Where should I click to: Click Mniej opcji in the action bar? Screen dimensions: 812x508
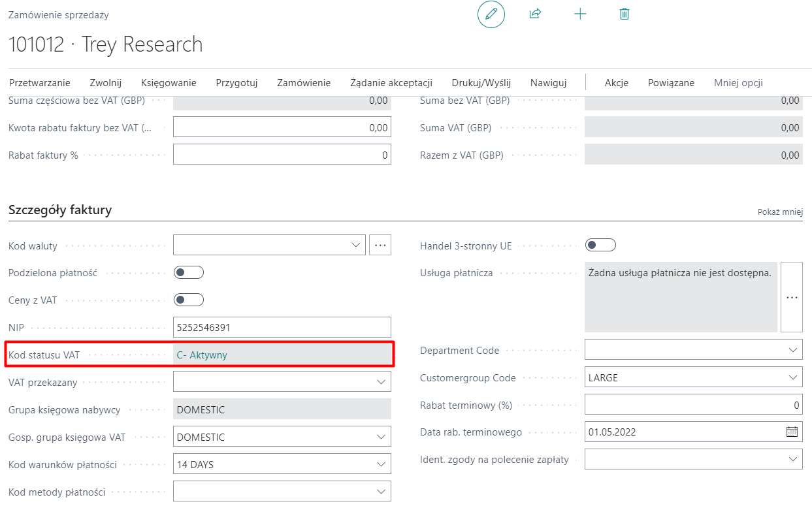(738, 83)
